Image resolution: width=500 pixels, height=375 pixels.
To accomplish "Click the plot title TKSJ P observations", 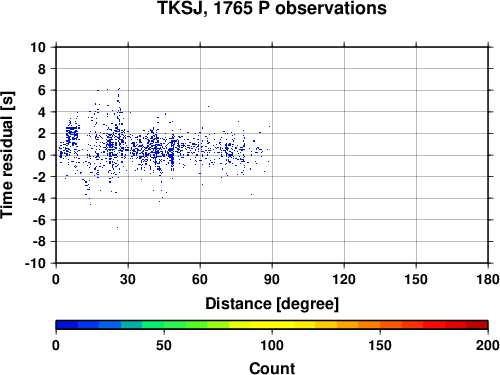I will click(272, 8).
